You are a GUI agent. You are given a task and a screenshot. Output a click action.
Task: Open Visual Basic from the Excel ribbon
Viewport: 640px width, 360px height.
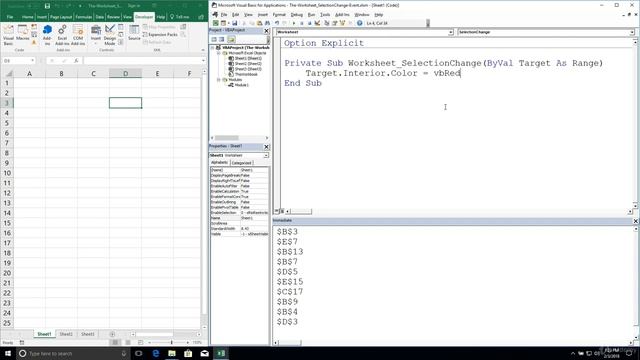click(8, 35)
